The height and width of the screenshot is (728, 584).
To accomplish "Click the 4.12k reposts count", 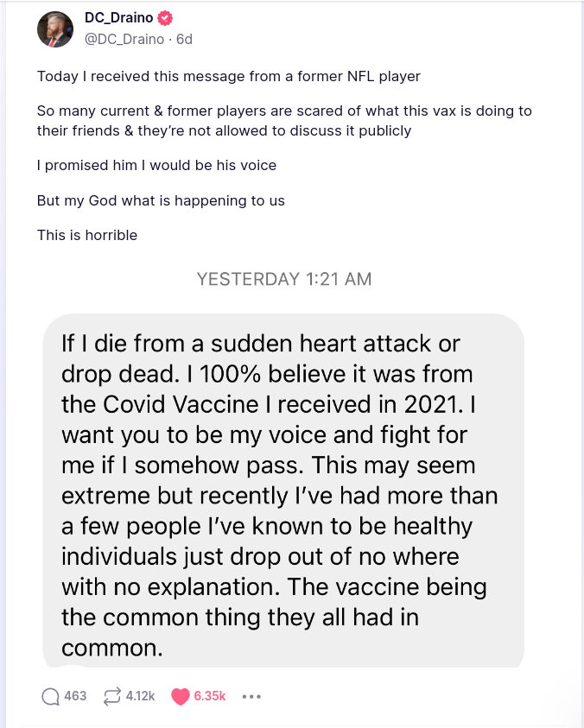I will click(x=140, y=696).
